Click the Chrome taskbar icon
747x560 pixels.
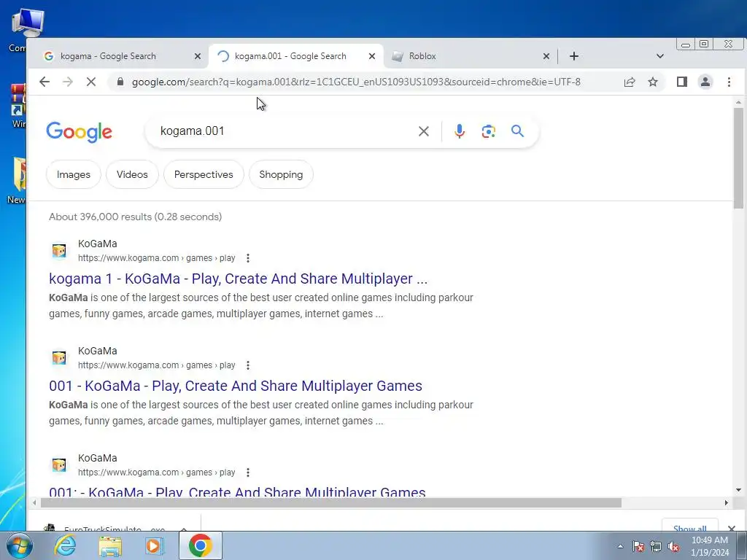[x=200, y=545]
